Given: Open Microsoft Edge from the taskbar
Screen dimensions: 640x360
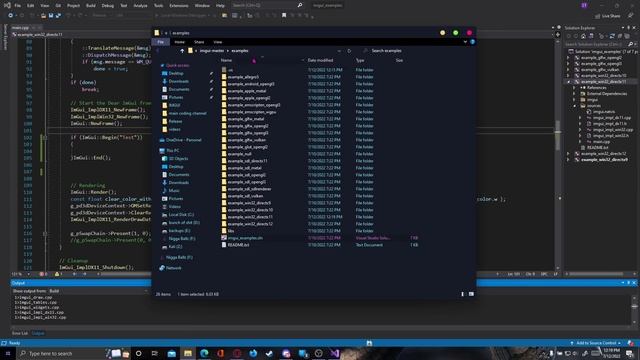Looking at the screenshot, I should 204,353.
